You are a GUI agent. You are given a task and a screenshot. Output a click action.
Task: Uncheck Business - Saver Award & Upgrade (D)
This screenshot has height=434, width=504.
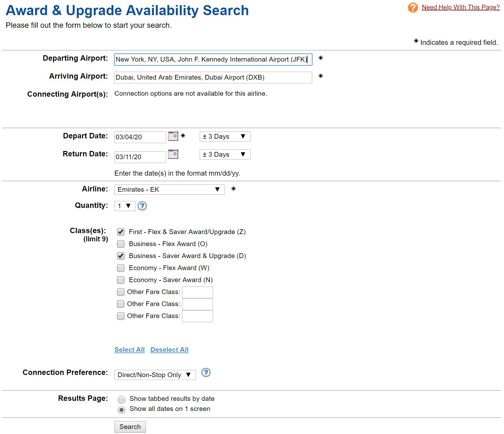click(x=121, y=256)
